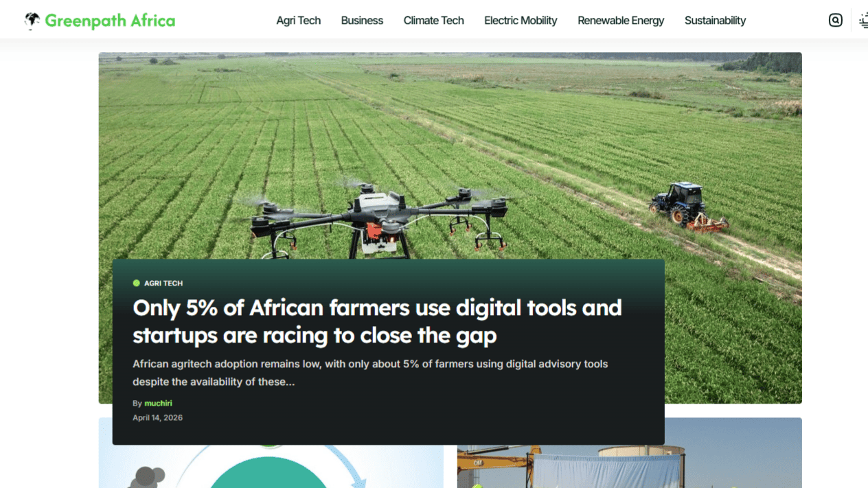Go to the Agri Tech section

[298, 20]
